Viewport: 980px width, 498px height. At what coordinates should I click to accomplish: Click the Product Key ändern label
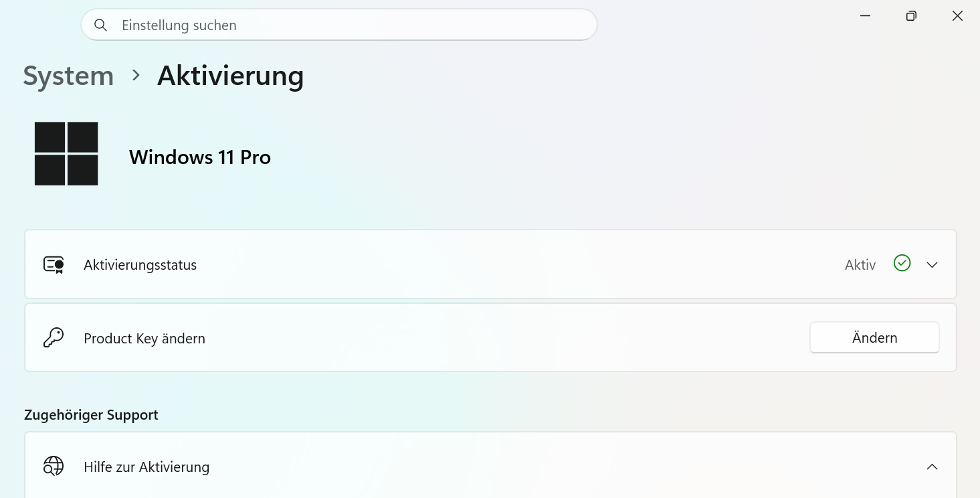point(144,338)
